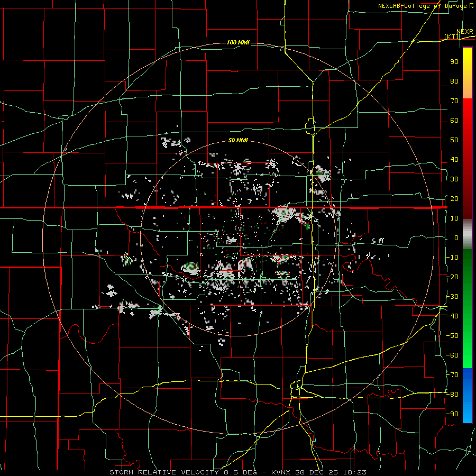The height and width of the screenshot is (476, 476).
Task: Click the orange segment of the velocity scale
Action: (467, 89)
